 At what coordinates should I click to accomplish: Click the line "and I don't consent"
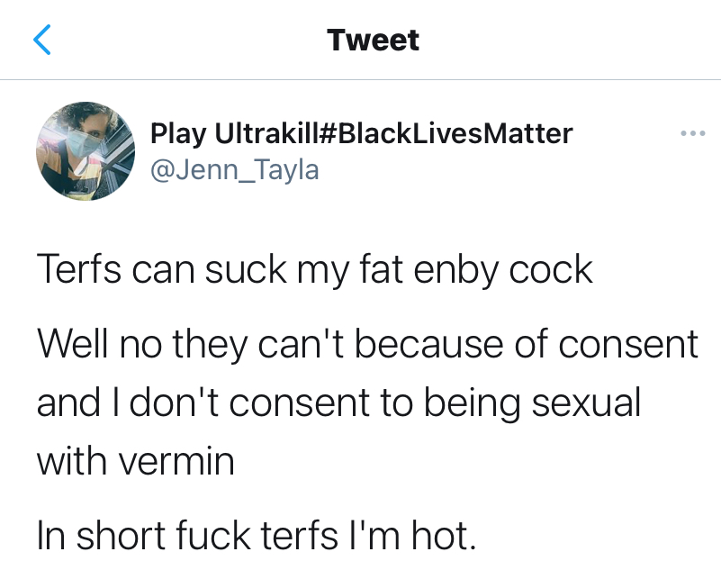click(338, 403)
